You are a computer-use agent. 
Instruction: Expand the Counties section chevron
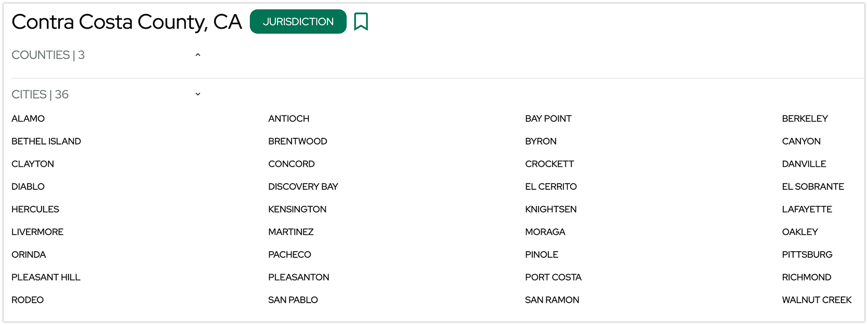198,55
